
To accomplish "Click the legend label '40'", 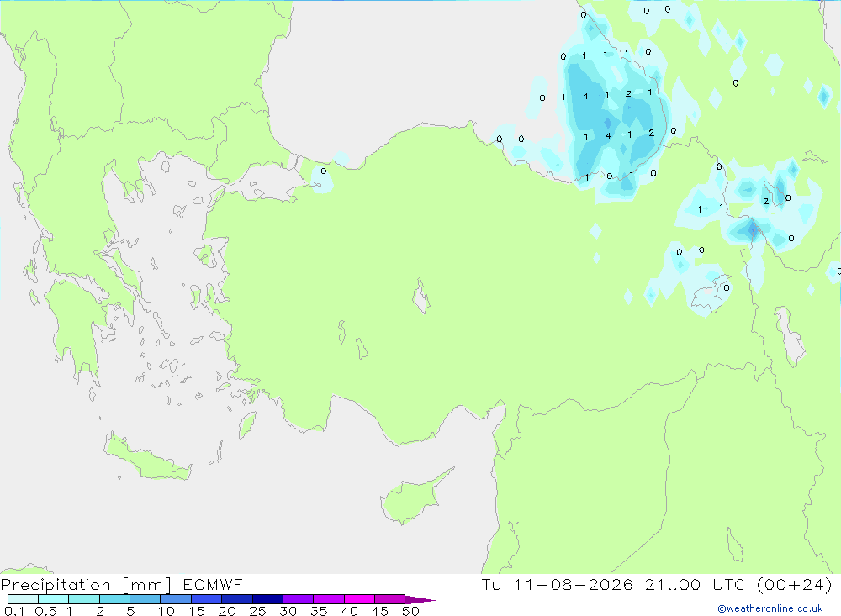I will [x=349, y=611].
